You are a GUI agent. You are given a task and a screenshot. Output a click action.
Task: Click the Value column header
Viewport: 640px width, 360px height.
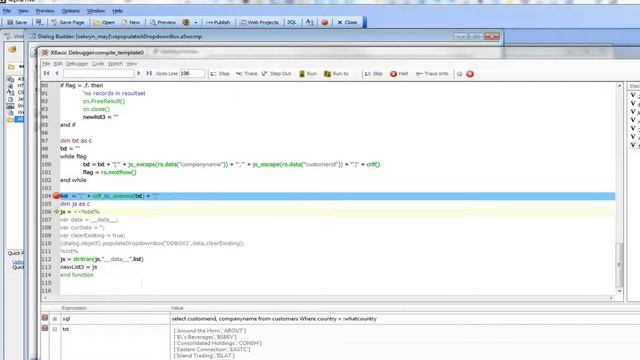(177, 308)
